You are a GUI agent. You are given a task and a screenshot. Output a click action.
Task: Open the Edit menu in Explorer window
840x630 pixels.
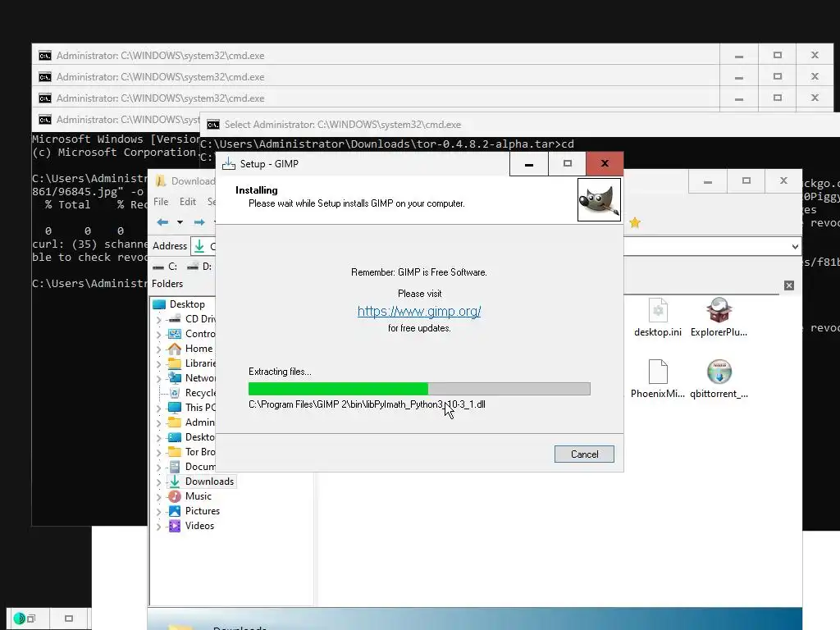coord(188,202)
